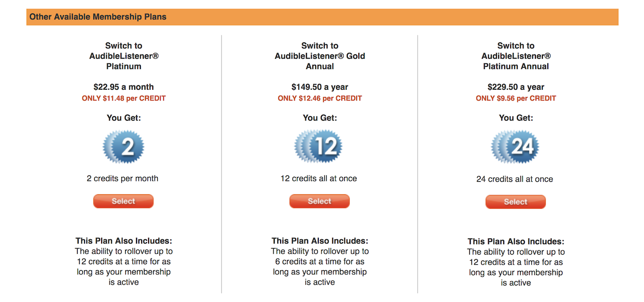Click the 'Switch to AudibleListener Gold Annual' heading
Screen dimensions: 644x302
click(x=319, y=56)
